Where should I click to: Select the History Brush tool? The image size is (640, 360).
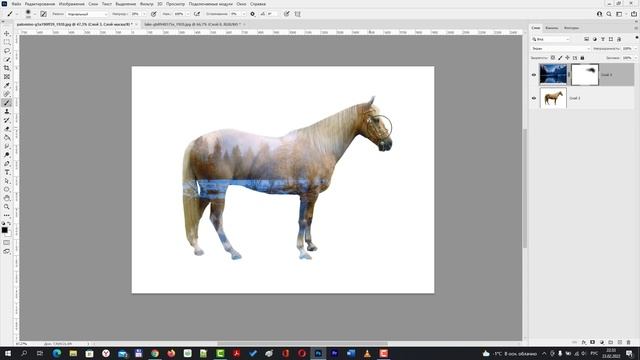coord(7,120)
